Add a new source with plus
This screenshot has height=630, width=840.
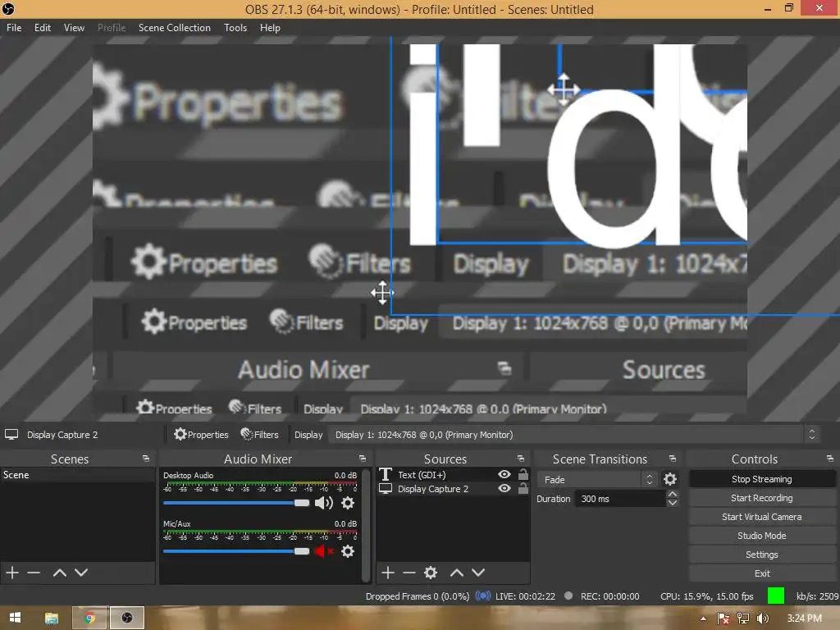[388, 572]
